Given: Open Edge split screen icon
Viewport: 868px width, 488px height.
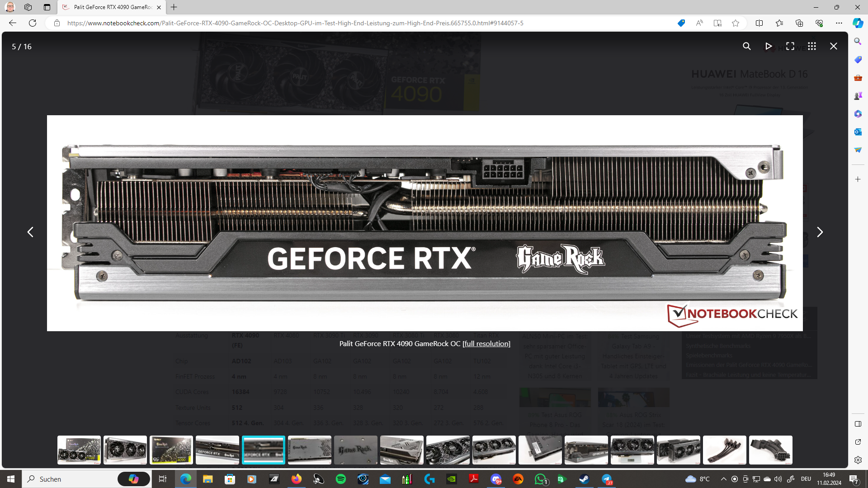Looking at the screenshot, I should (759, 23).
